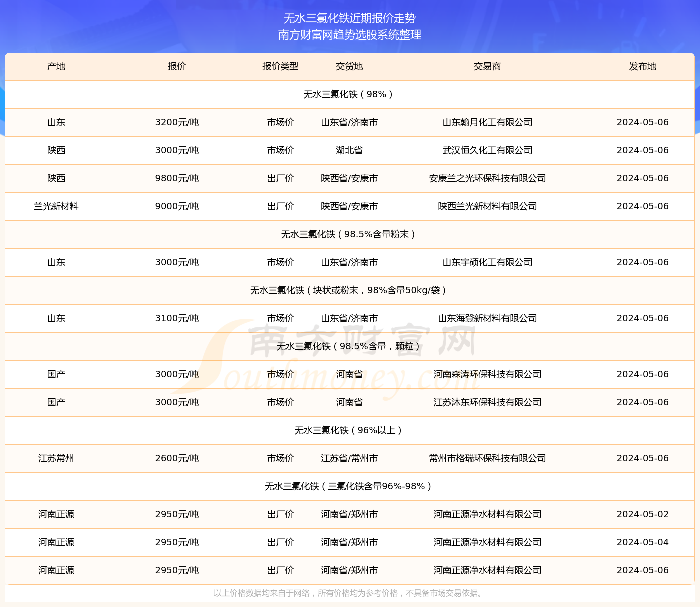Select 山东翰月化工有限公司 trader cell

[x=487, y=122]
